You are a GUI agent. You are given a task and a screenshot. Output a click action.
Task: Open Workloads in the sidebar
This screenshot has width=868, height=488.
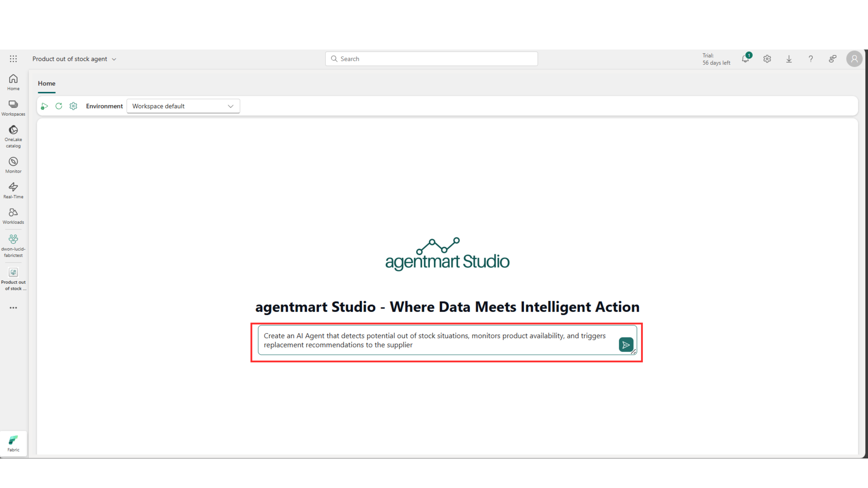[x=13, y=216]
